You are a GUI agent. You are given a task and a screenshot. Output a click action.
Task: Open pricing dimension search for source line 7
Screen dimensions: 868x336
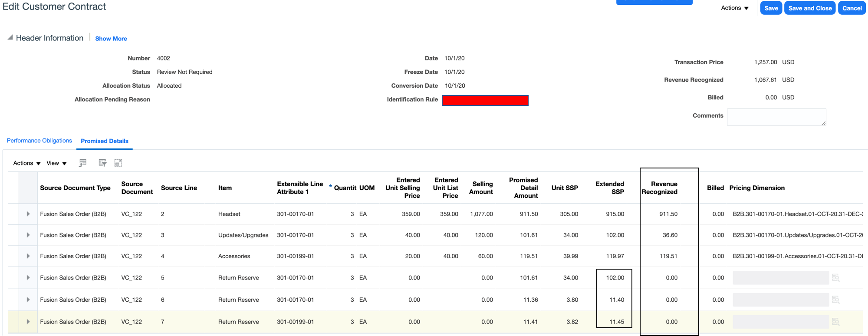point(835,322)
